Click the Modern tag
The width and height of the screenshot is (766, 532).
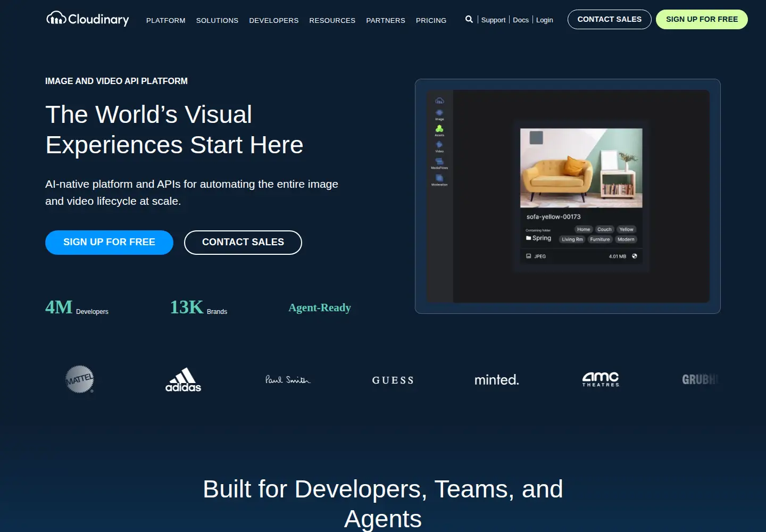coord(626,239)
